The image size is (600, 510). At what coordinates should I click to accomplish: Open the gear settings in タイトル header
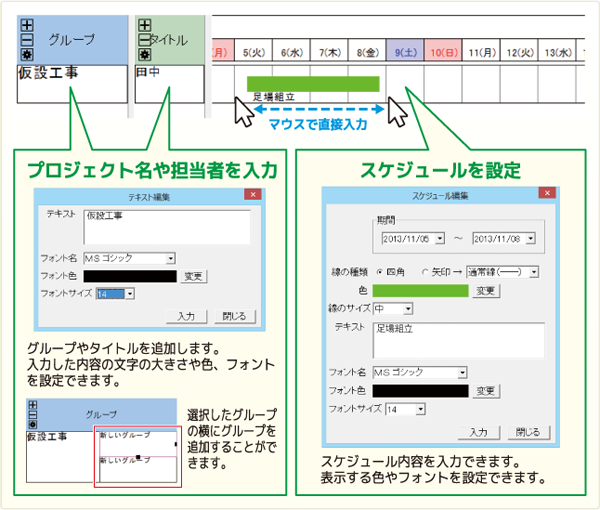tap(145, 54)
